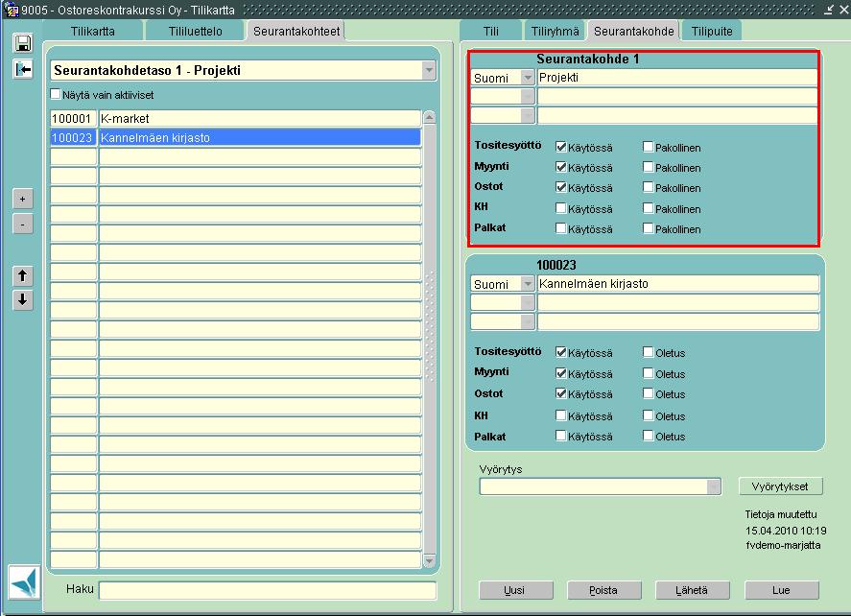Click the Kannelmäen kirjasto name field
Screen dimensions: 851x616
click(x=678, y=284)
